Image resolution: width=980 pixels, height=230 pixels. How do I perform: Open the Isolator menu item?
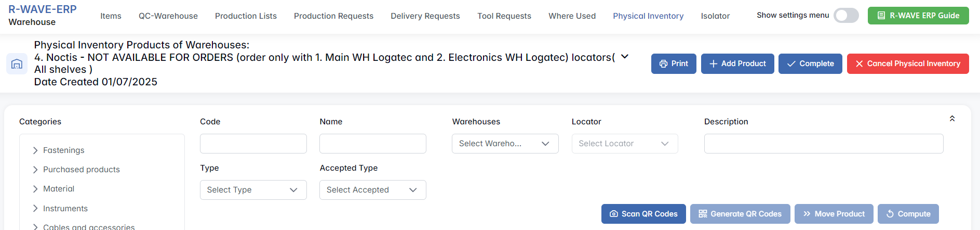[715, 16]
